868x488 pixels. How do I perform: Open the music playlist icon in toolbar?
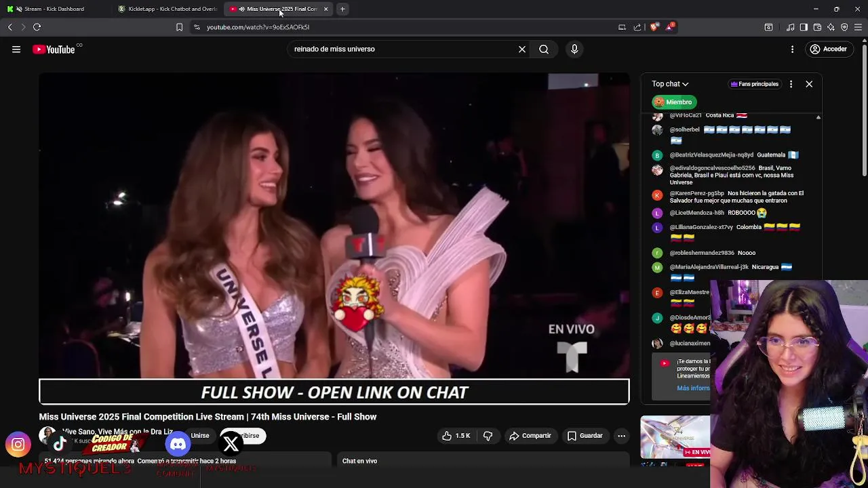(791, 27)
